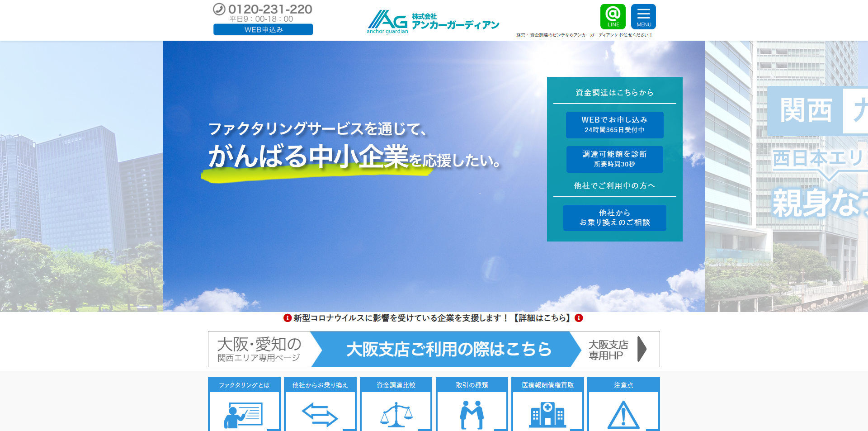Open the coronavirus support notice link
This screenshot has height=431, width=868.
tap(433, 318)
